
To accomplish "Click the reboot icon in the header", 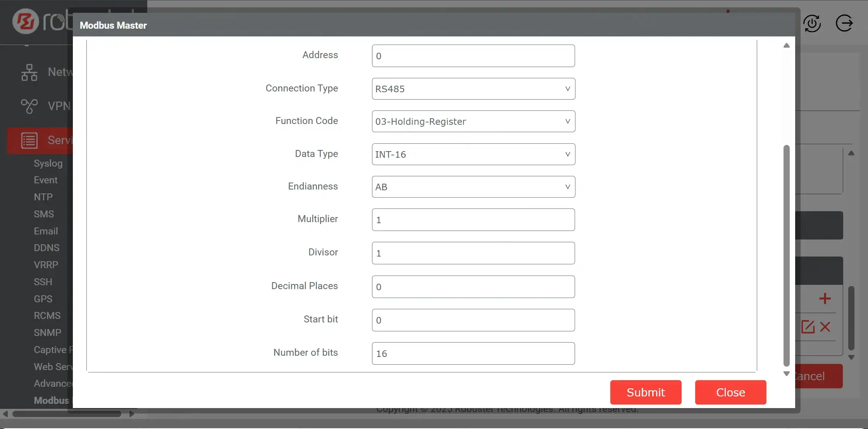I will click(x=812, y=24).
